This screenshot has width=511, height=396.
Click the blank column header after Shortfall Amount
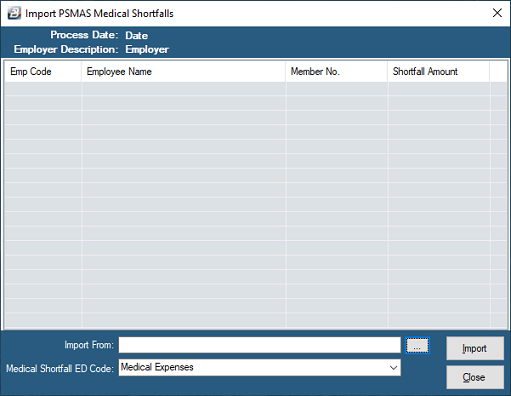point(498,71)
